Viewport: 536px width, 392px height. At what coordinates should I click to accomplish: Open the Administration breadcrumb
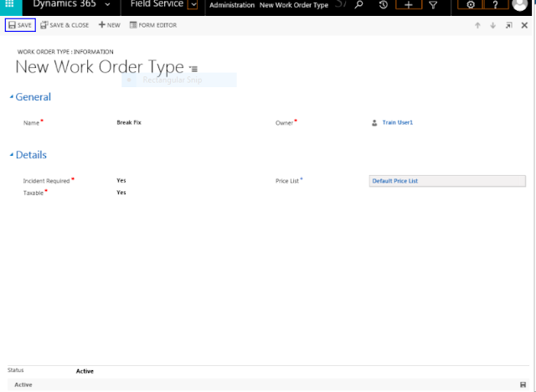click(x=232, y=5)
